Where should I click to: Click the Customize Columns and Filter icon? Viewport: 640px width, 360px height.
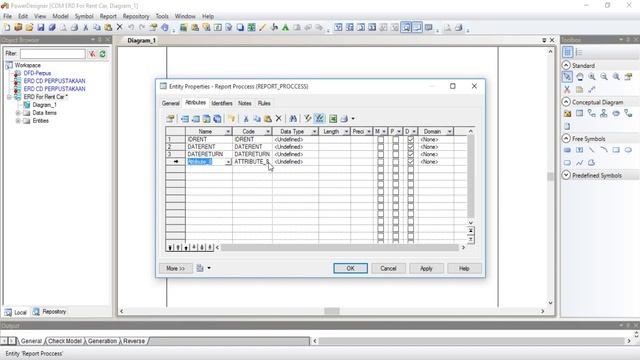click(x=307, y=118)
